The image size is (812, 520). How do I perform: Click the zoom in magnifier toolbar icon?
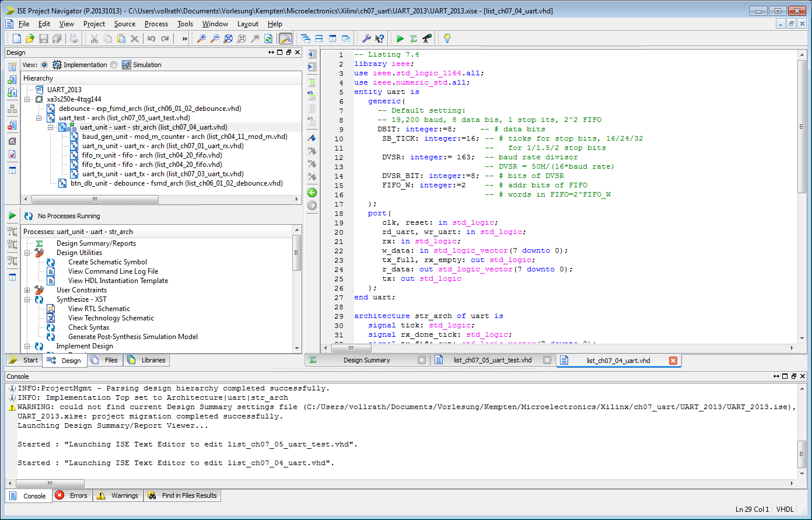pyautogui.click(x=201, y=39)
